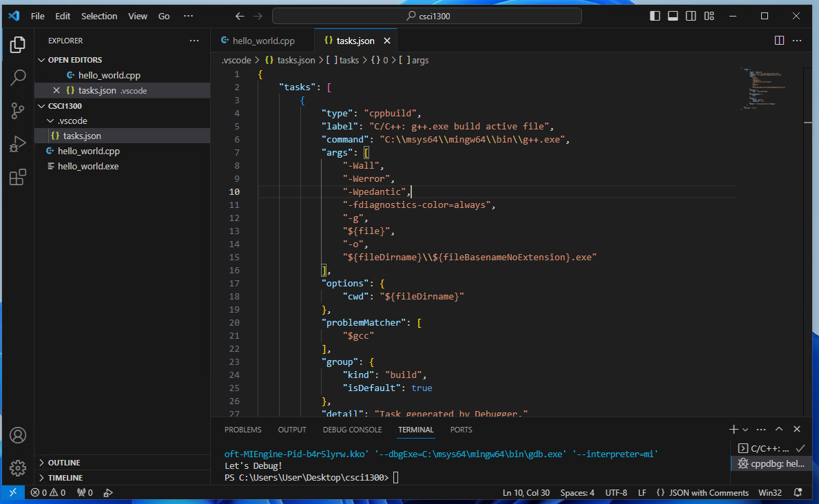Viewport: 819px width, 504px height.
Task: Select tasks.json under .vscode folder
Action: coord(122,136)
